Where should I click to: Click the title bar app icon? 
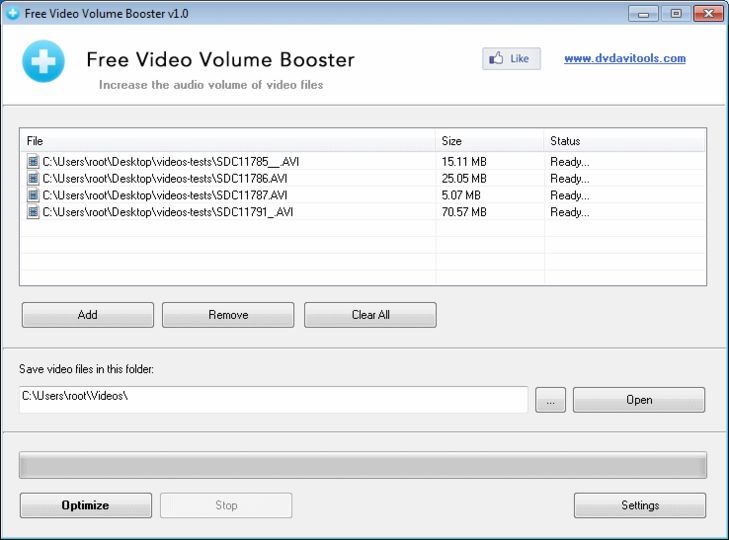point(13,13)
